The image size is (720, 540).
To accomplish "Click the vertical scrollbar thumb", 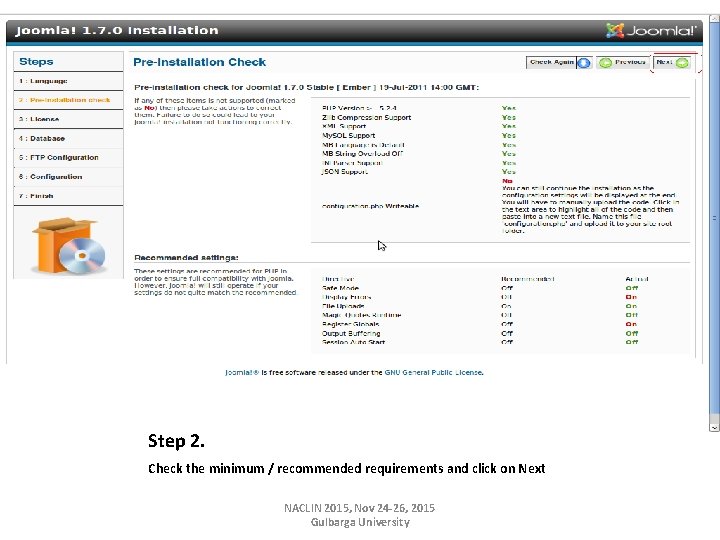I will 714,218.
